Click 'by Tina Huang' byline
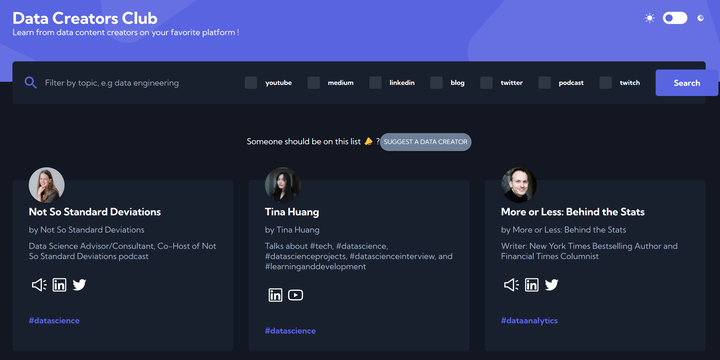This screenshot has height=360, width=720. 292,230
